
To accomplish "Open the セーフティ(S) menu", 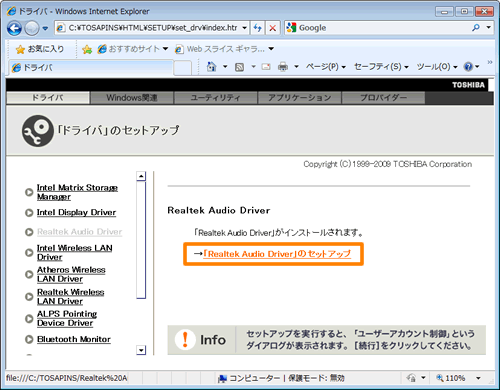I will coord(381,67).
